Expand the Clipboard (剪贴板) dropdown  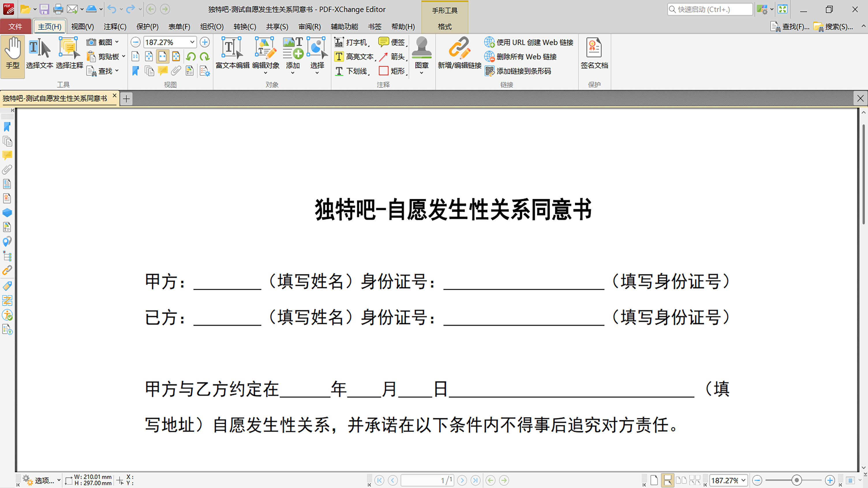(123, 57)
